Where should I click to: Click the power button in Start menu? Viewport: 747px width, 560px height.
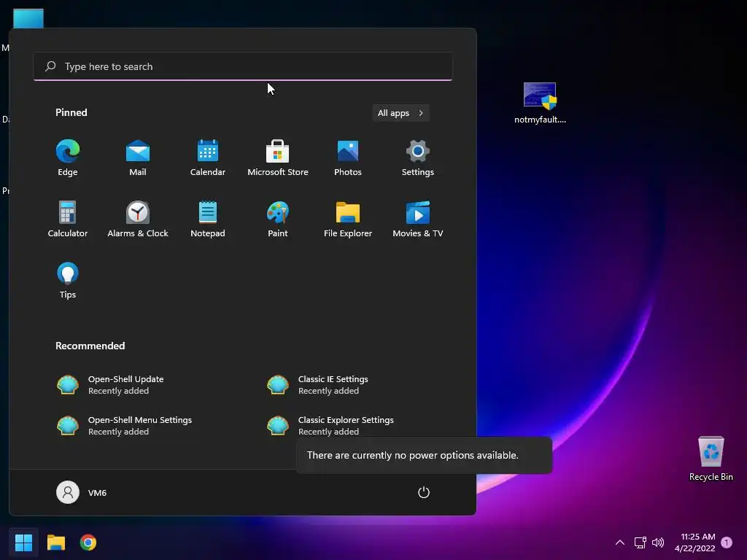tap(424, 492)
